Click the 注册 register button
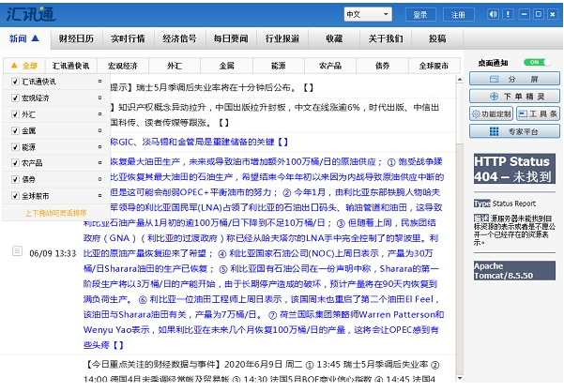The height and width of the screenshot is (392, 564). 458,15
